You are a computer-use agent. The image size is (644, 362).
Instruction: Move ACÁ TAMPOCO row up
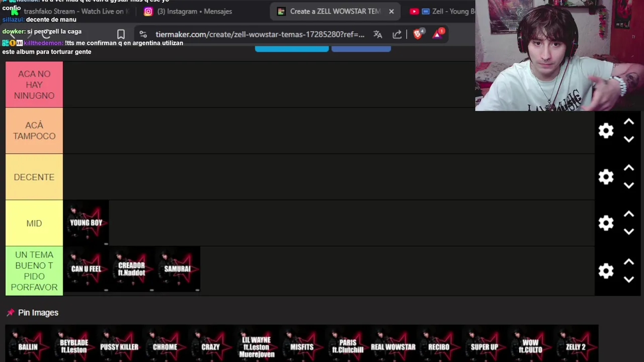(629, 122)
